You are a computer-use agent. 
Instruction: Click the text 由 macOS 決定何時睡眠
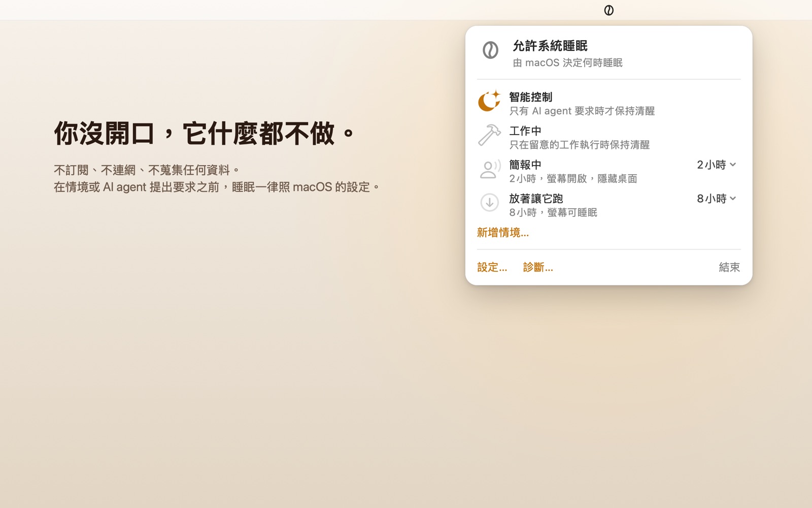point(567,62)
